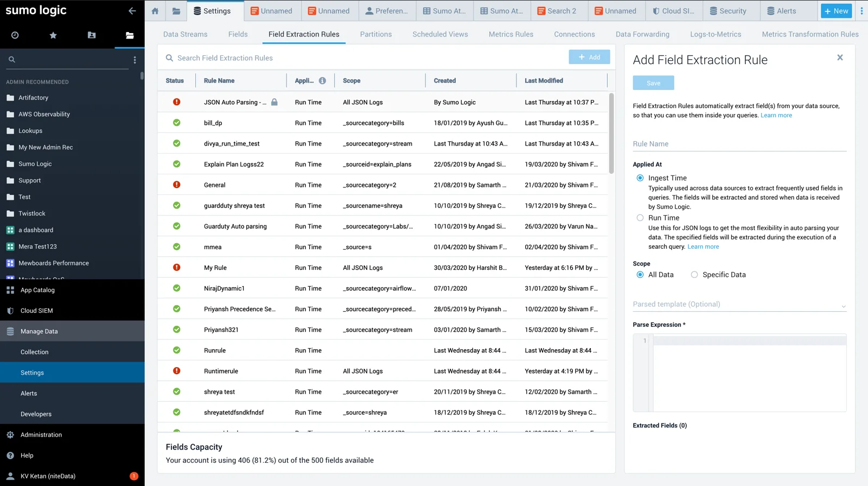Open the top-right kebab menu beside New

[x=861, y=11]
